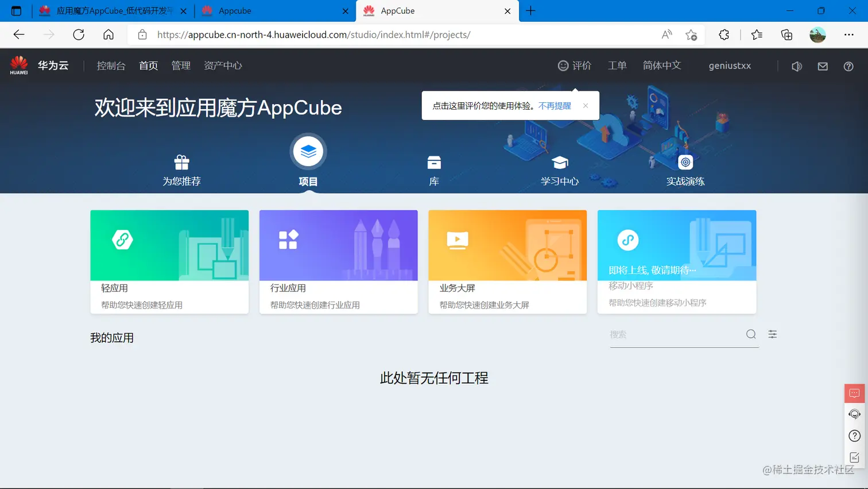Viewport: 868px width, 489px height.
Task: Open the 行业应用 card
Action: 338,261
